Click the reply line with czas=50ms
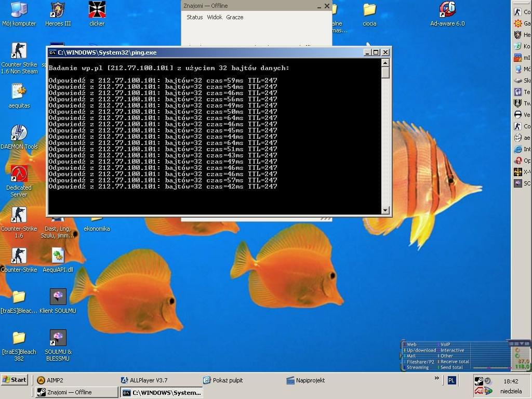This screenshot has height=399, width=532. click(x=163, y=112)
